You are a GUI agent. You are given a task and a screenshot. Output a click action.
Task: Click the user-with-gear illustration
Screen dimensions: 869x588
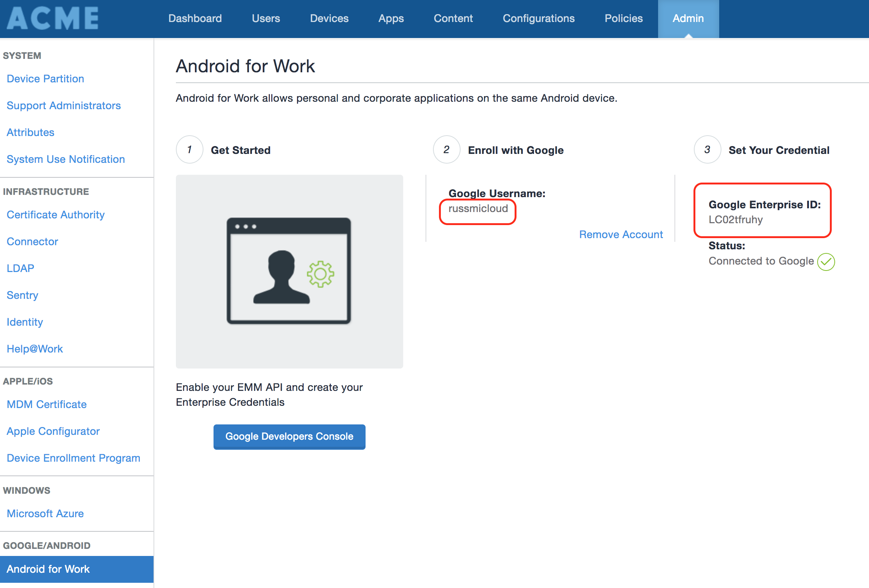click(x=289, y=271)
